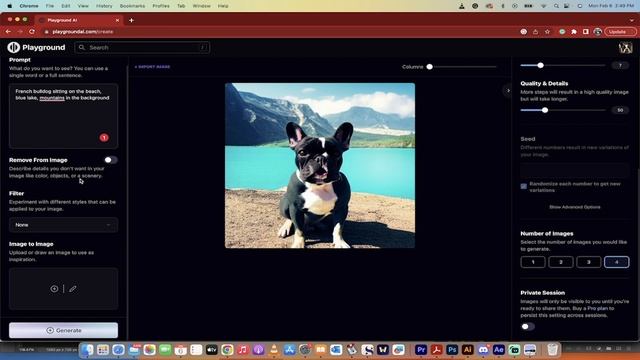Reload the page with the refresh icon
Image resolution: width=640 pixels, height=360 pixels.
(32, 31)
